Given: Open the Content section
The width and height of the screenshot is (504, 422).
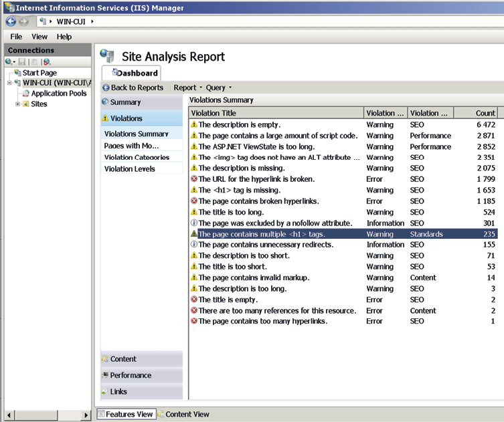Looking at the screenshot, I should click(142, 358).
